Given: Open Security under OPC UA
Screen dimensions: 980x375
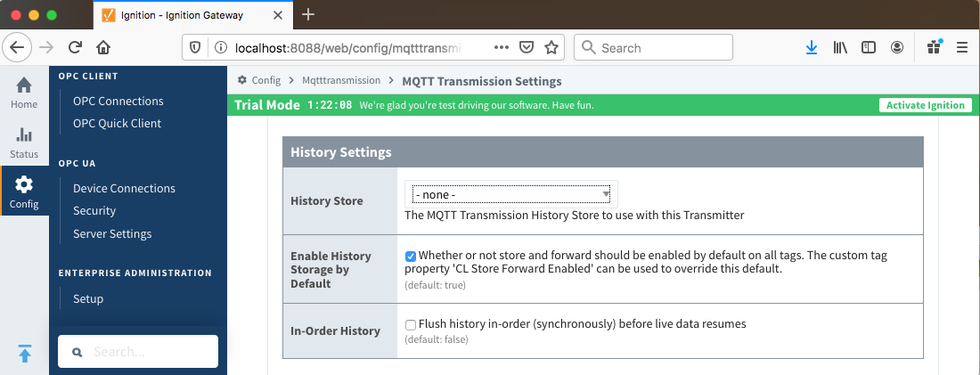Looking at the screenshot, I should tap(94, 210).
